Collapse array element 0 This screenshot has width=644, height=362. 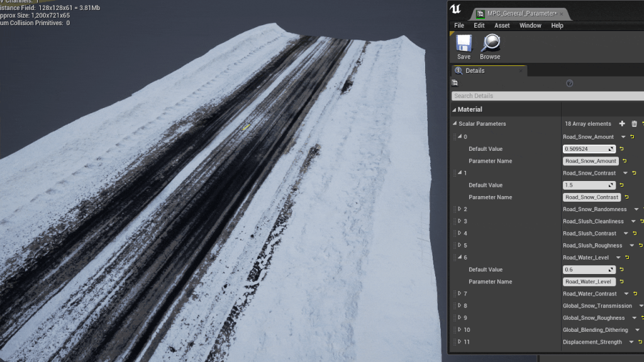coord(460,136)
